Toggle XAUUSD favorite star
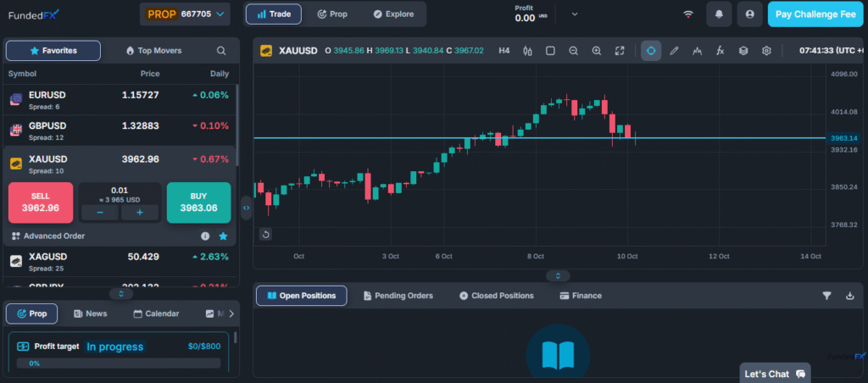The image size is (868, 383). (x=223, y=236)
